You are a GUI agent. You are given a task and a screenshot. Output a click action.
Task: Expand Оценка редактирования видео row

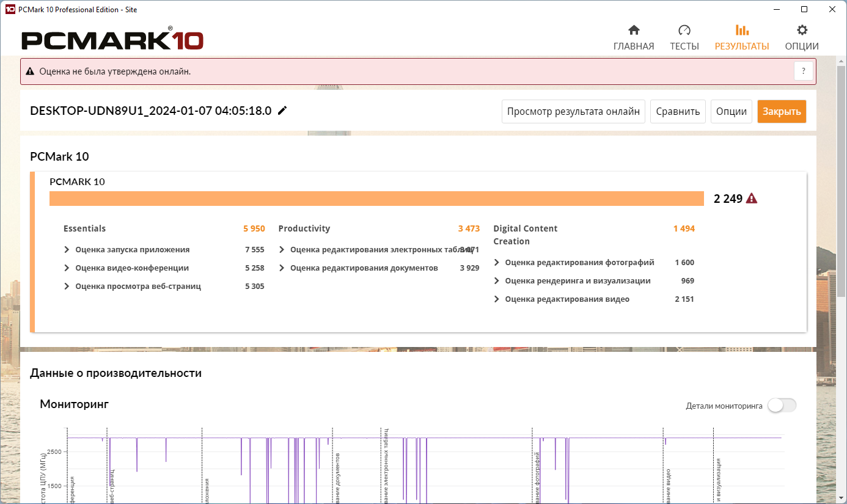497,299
